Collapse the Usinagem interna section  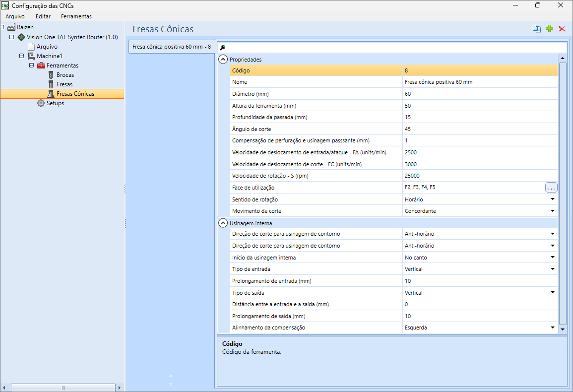[223, 223]
